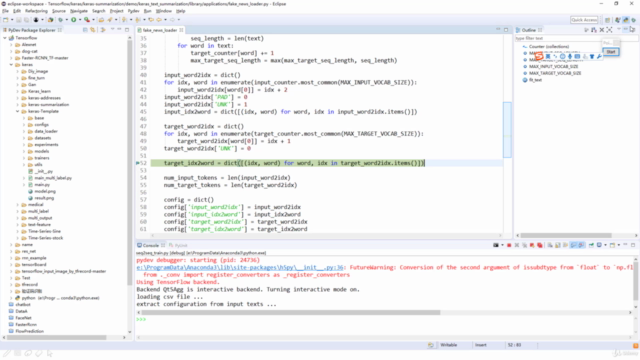Image resolution: width=640 pixels, height=360 pixels.
Task: Collapse the Tensorflow project node
Action: click(x=5, y=38)
